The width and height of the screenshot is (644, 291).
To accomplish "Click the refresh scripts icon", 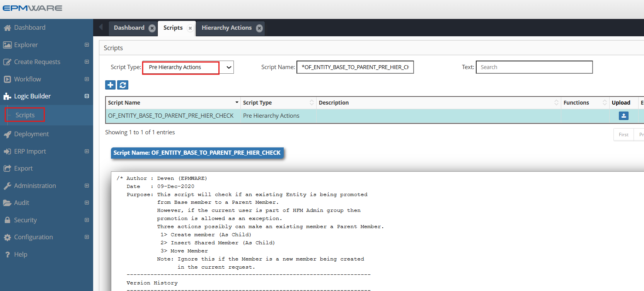I will click(x=123, y=85).
